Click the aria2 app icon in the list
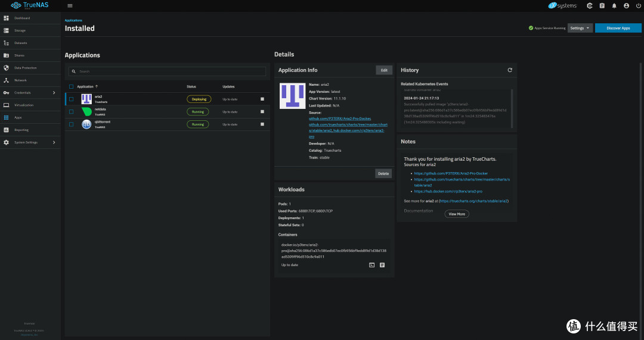The width and height of the screenshot is (644, 340). click(86, 99)
